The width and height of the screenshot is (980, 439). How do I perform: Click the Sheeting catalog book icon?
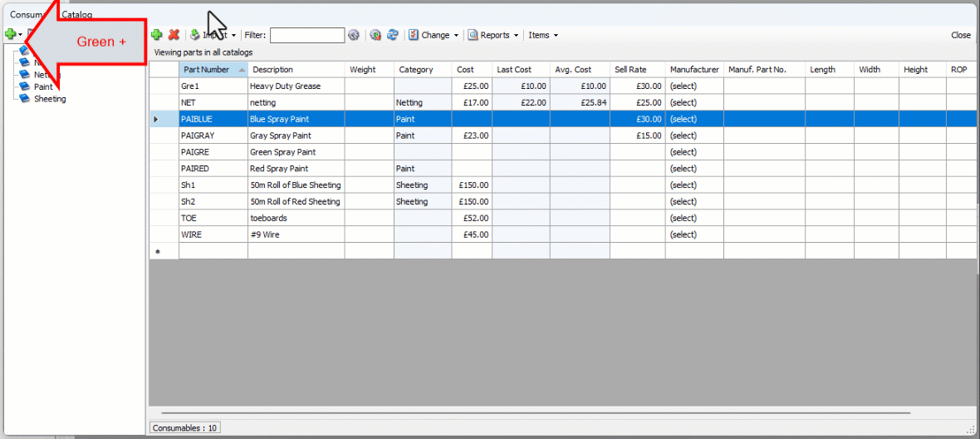point(24,99)
